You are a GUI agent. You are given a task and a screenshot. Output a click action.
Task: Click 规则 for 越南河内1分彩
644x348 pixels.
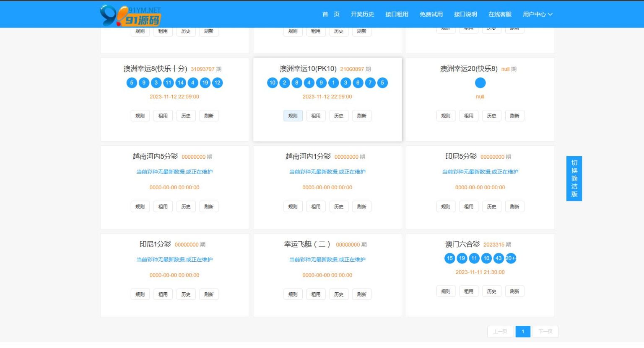click(293, 207)
